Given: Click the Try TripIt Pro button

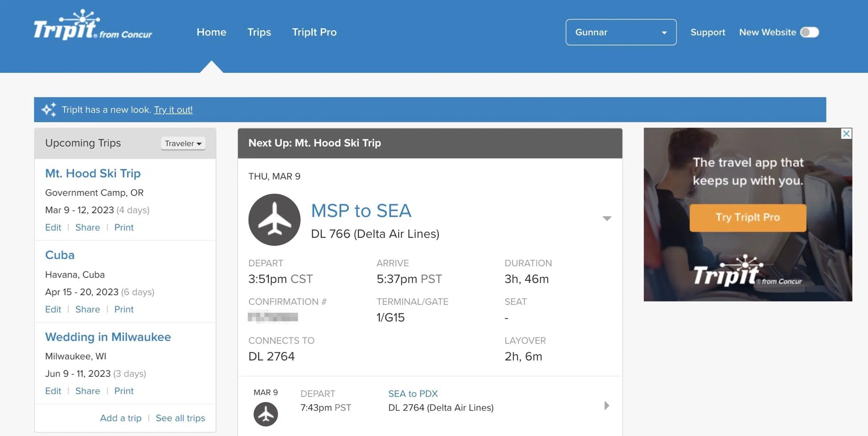Looking at the screenshot, I should coord(748,217).
